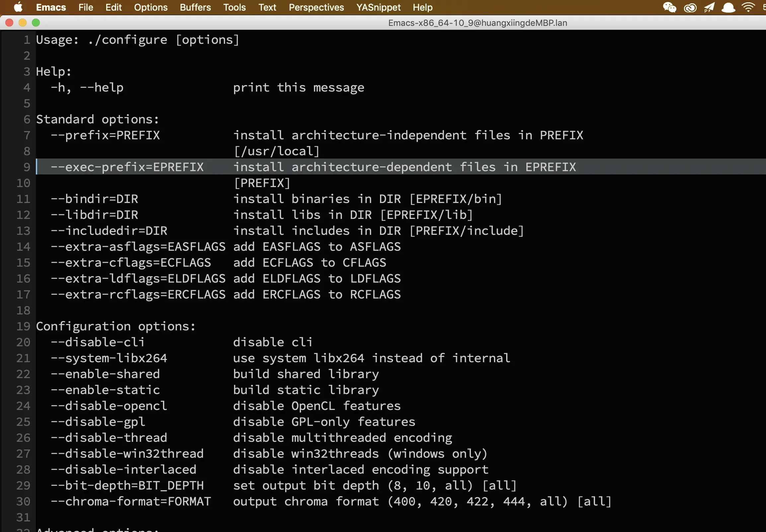Open the Options menu
The height and width of the screenshot is (532, 766).
tap(151, 7)
